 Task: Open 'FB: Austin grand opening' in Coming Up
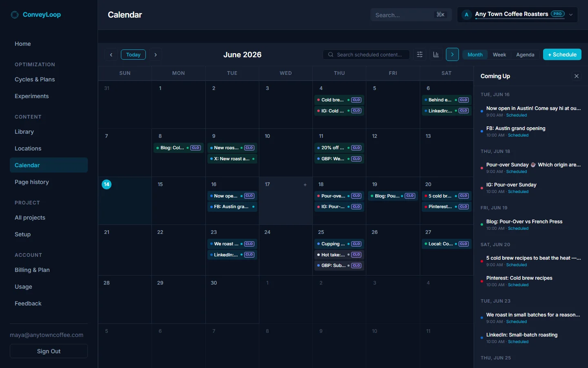click(531, 131)
